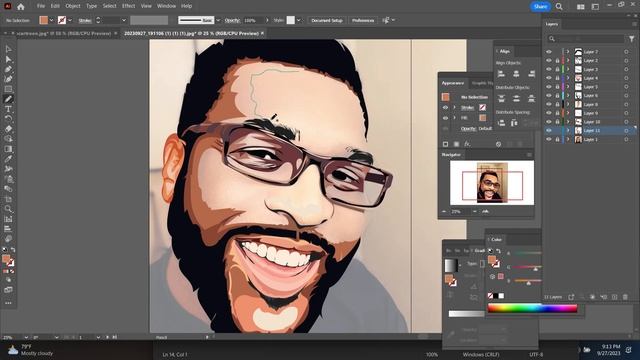Viewport: 640px width, 360px height.
Task: Click horizontal align left in Align panel
Action: 501,74
